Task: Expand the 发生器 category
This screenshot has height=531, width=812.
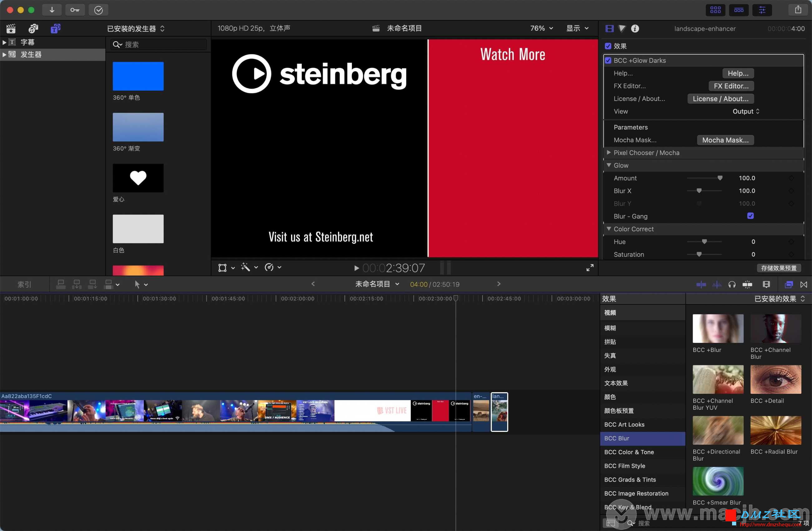Action: click(4, 55)
